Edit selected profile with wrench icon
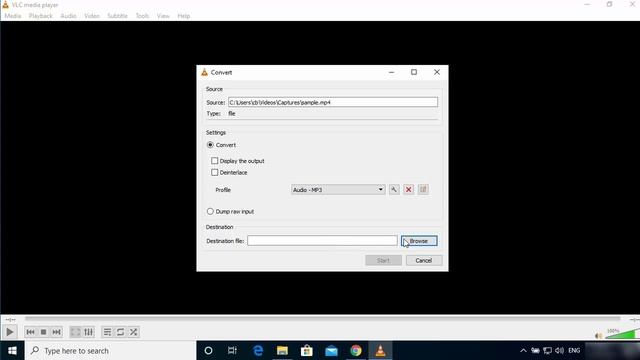Viewport: 640px width, 360px height. 394,189
